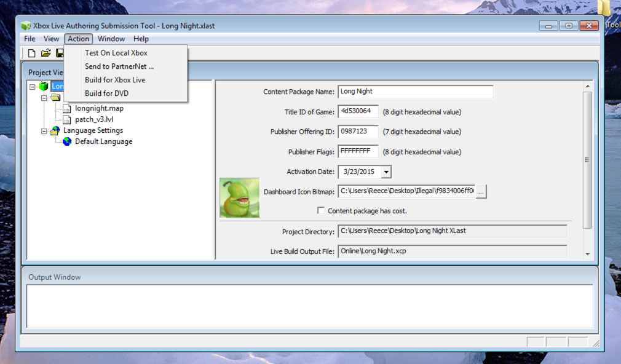The height and width of the screenshot is (364, 621).
Task: Click the Output Window text area
Action: (x=310, y=306)
